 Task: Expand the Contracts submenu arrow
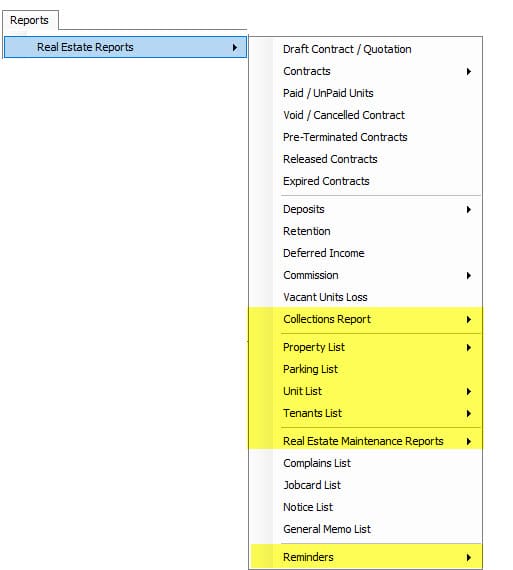pyautogui.click(x=469, y=72)
